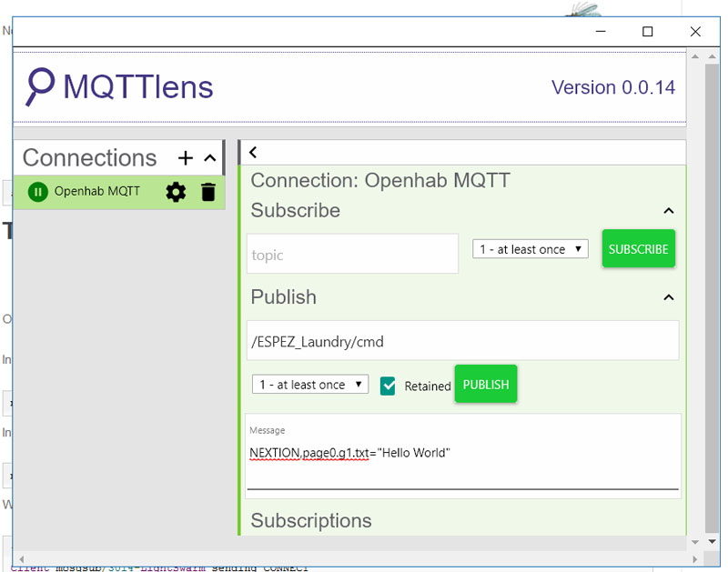
Task: Open Openhab MQTT connection settings gear
Action: (176, 192)
